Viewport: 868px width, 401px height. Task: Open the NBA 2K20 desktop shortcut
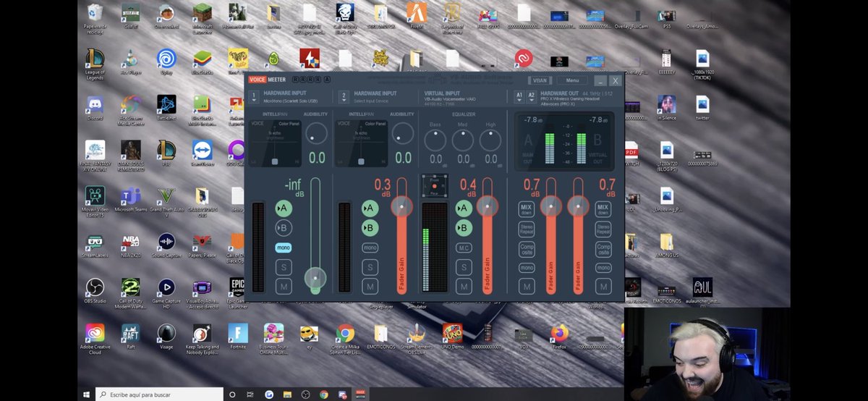pos(131,244)
